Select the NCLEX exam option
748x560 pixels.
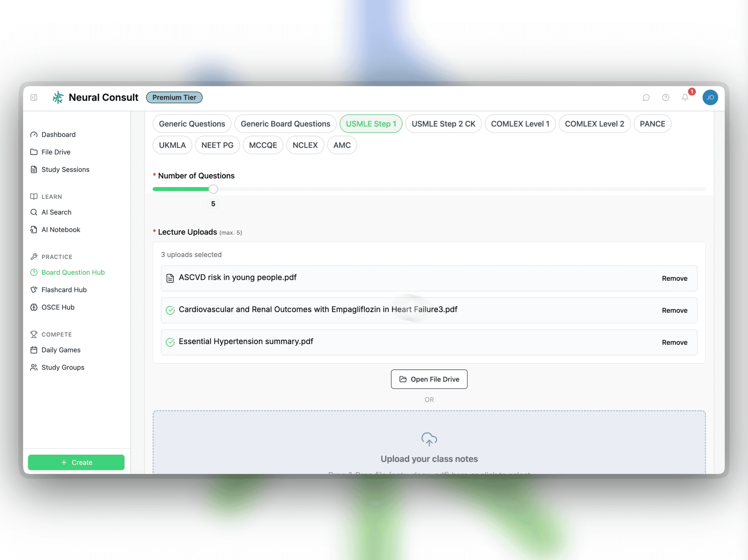click(305, 145)
